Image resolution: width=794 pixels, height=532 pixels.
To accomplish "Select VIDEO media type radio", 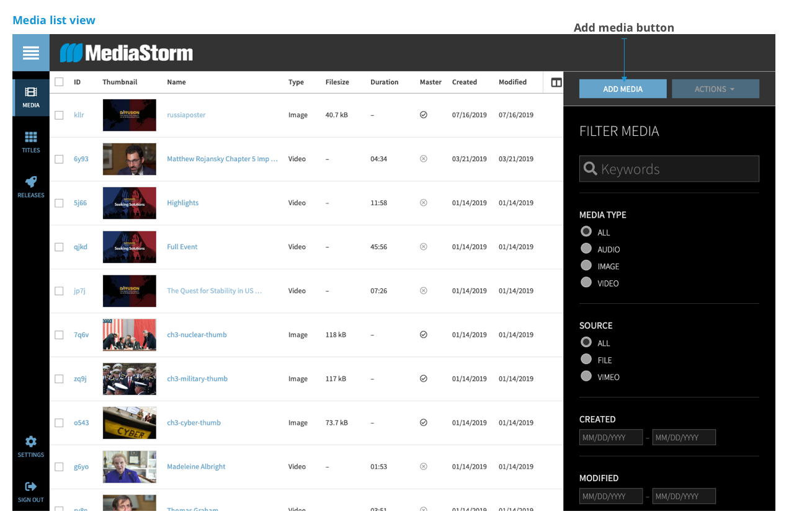I will 586,282.
